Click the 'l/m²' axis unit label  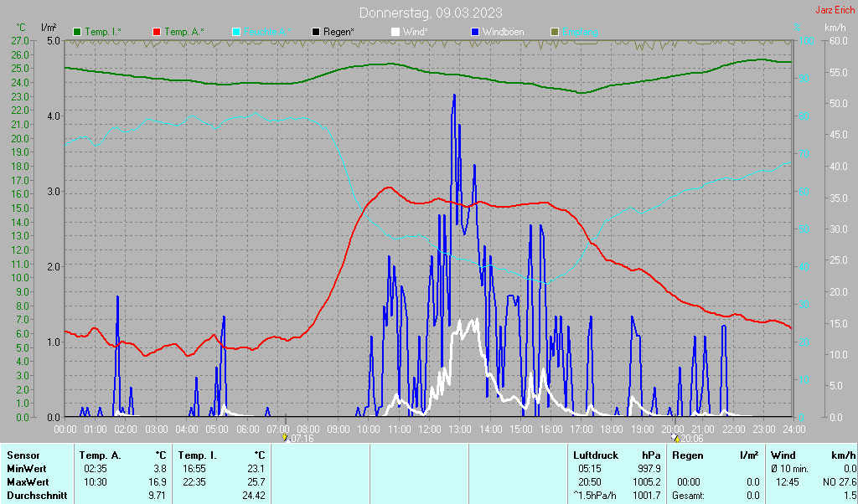pyautogui.click(x=48, y=28)
